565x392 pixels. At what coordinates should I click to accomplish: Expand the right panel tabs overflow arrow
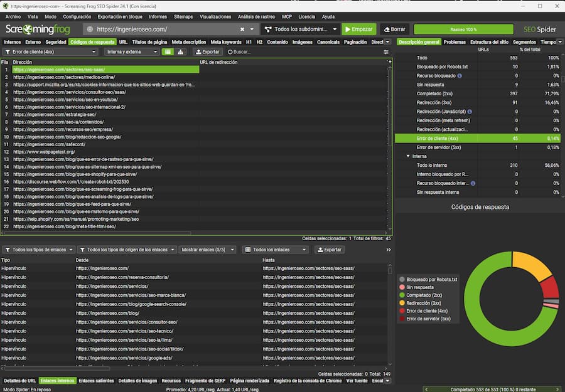pos(560,42)
